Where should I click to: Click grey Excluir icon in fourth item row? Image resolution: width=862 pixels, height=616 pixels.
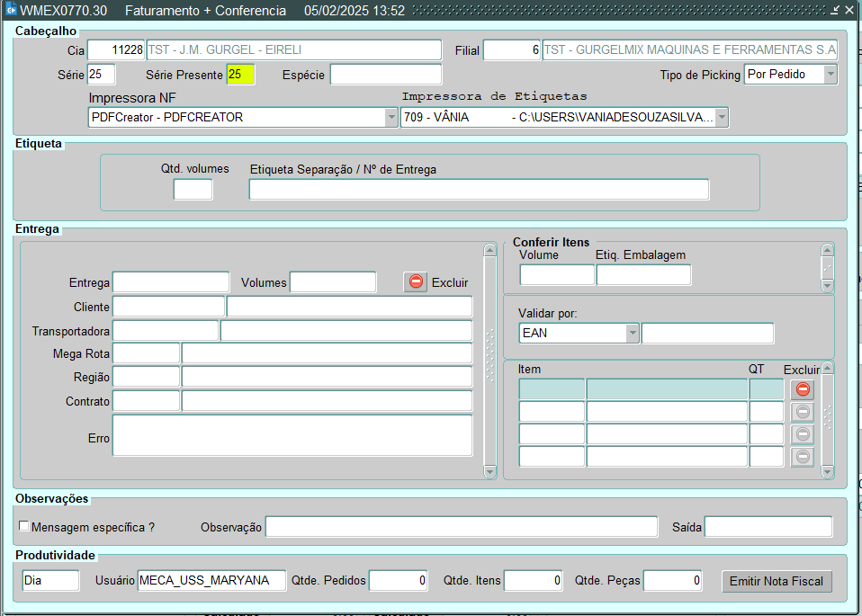pos(803,457)
